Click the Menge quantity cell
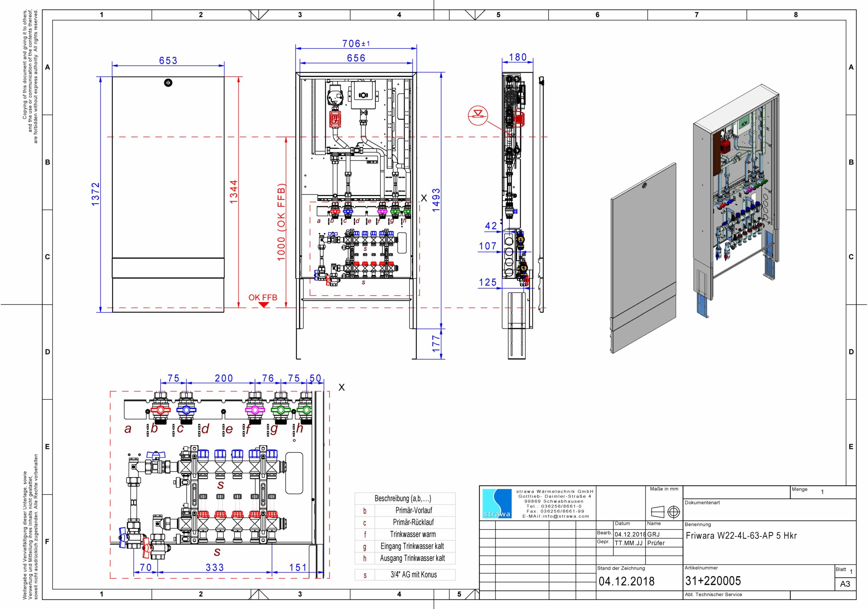 823,492
